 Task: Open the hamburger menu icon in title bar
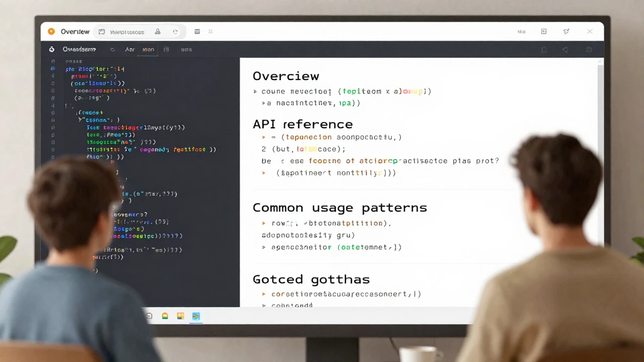[x=197, y=32]
